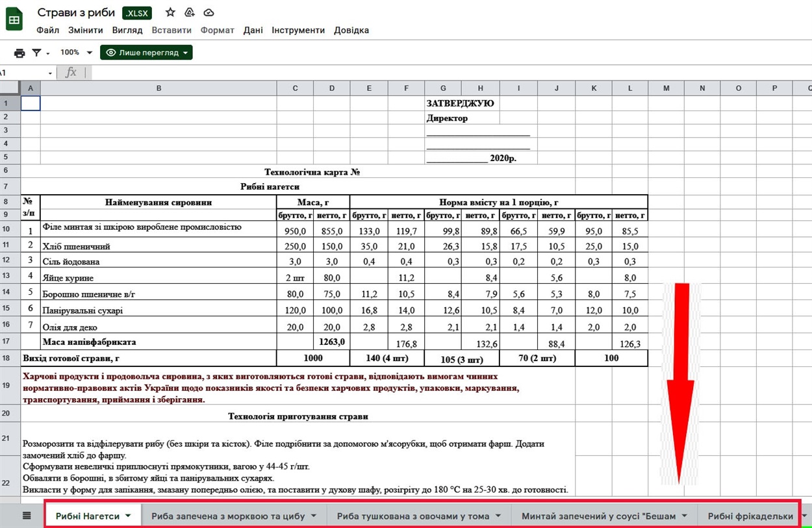
Task: Click the fx formula icon
Action: point(71,73)
